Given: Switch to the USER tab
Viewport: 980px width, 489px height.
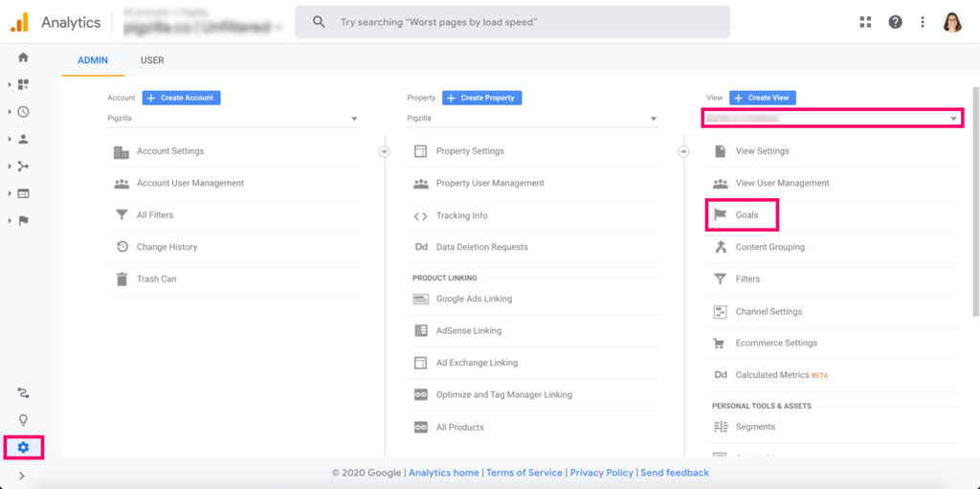Looking at the screenshot, I should (152, 60).
